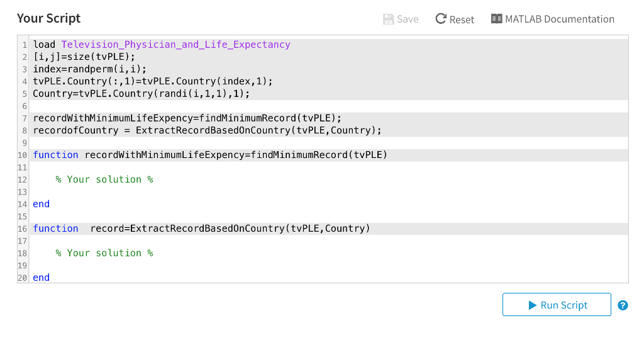Click the 'end' keyword on line 20
Image resolution: width=644 pixels, height=340 pixels.
pyautogui.click(x=41, y=278)
